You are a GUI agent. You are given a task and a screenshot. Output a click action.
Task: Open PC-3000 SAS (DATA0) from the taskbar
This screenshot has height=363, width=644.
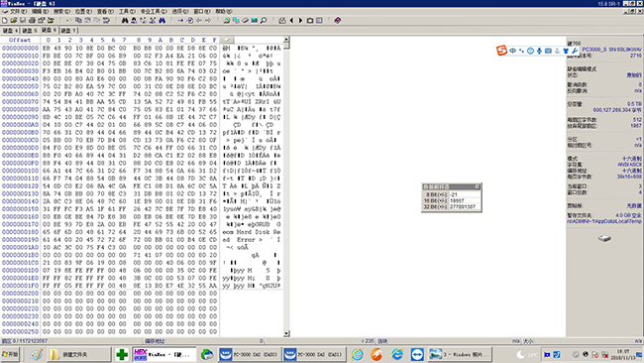tap(250, 354)
